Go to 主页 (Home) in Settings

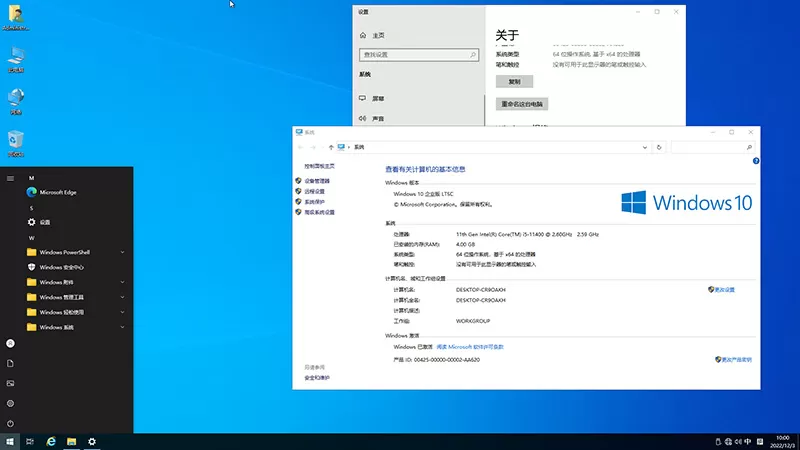click(378, 35)
